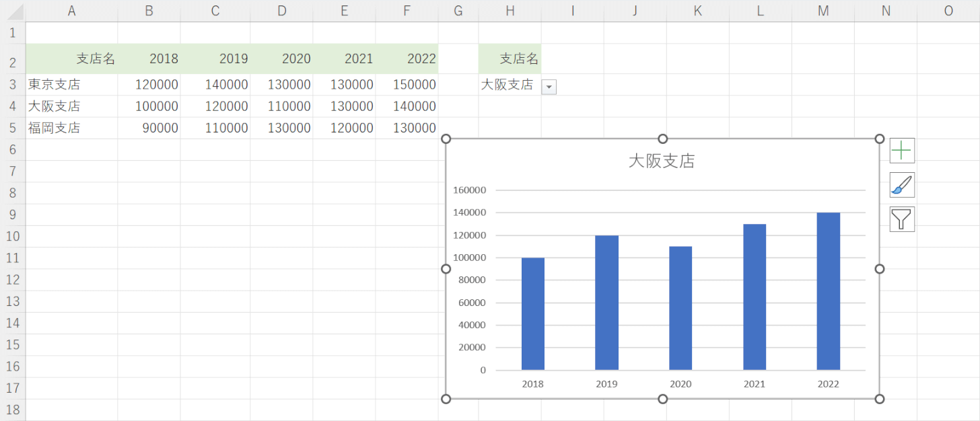Select the chart title 大阪支店
The height and width of the screenshot is (421, 980).
pos(661,161)
